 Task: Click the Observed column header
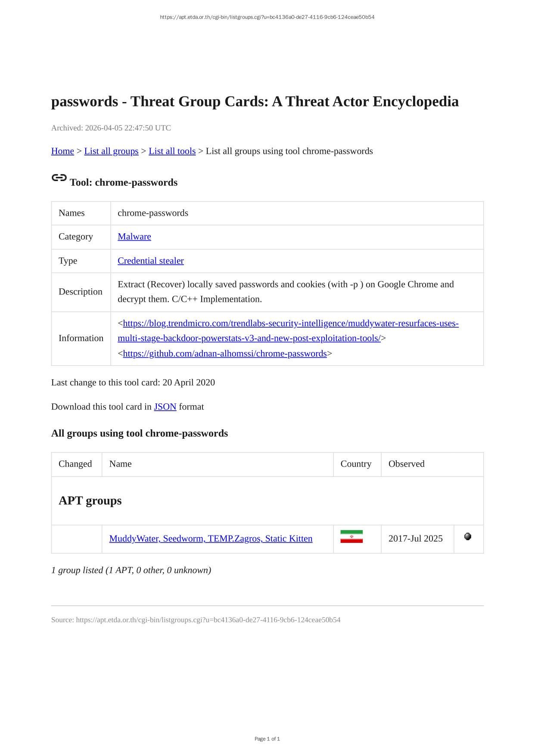pos(406,464)
